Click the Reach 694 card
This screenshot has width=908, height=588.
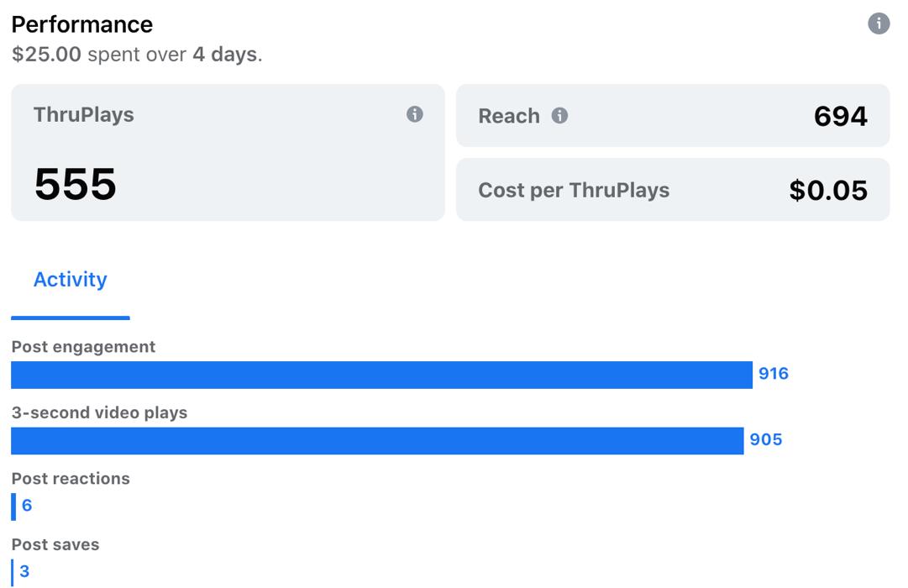673,116
